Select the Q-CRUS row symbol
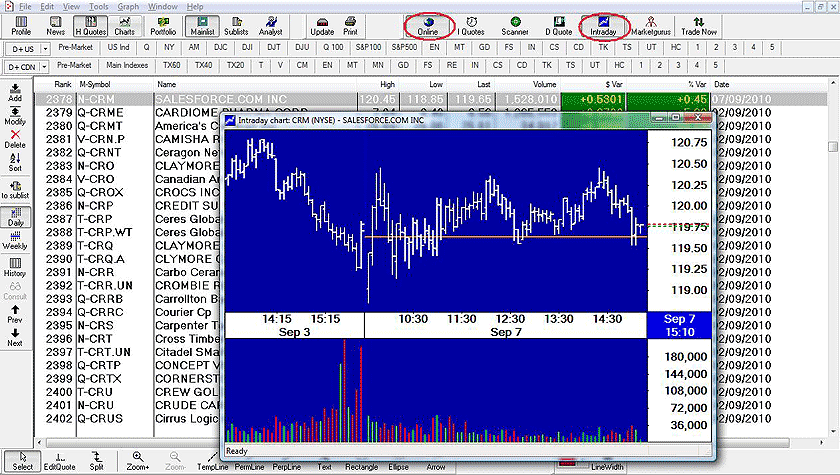Screen dimensions: 840x475 (x=100, y=419)
